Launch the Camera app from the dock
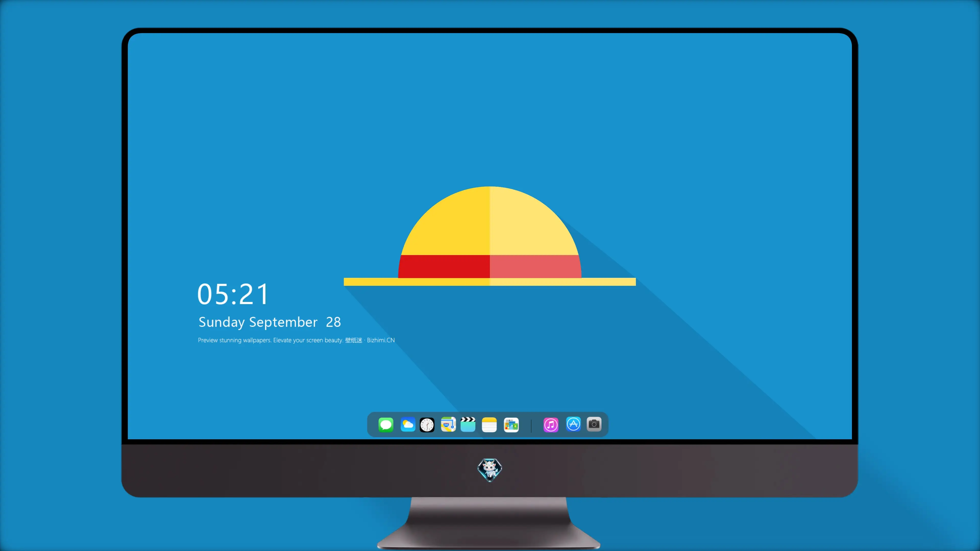 (x=594, y=424)
